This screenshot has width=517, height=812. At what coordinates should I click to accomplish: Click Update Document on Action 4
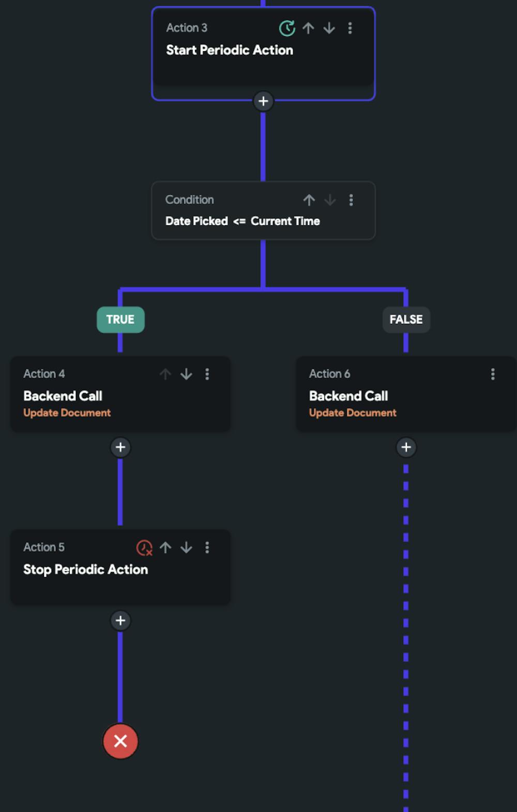tap(67, 413)
